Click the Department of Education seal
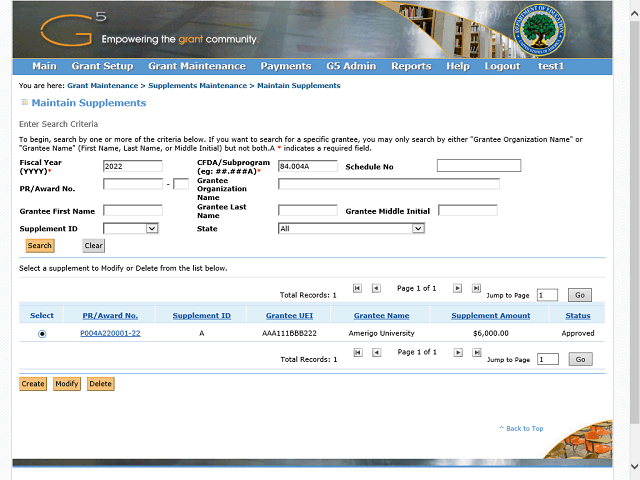Screen dimensions: 640x480 tap(541, 30)
